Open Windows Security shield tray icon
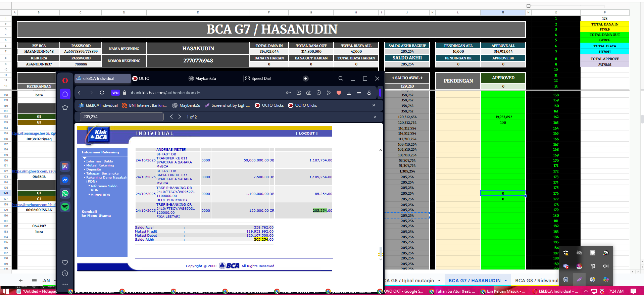 pyautogui.click(x=566, y=253)
